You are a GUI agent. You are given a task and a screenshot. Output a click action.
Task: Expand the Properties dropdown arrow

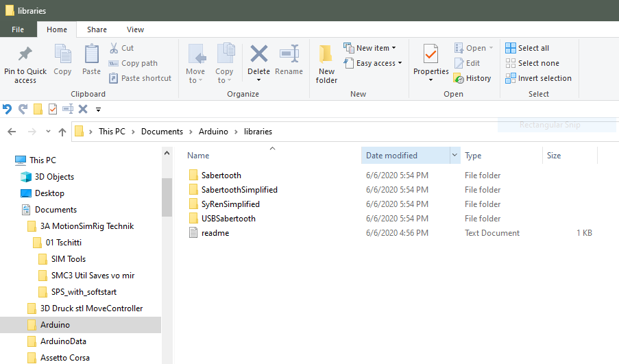tap(430, 80)
